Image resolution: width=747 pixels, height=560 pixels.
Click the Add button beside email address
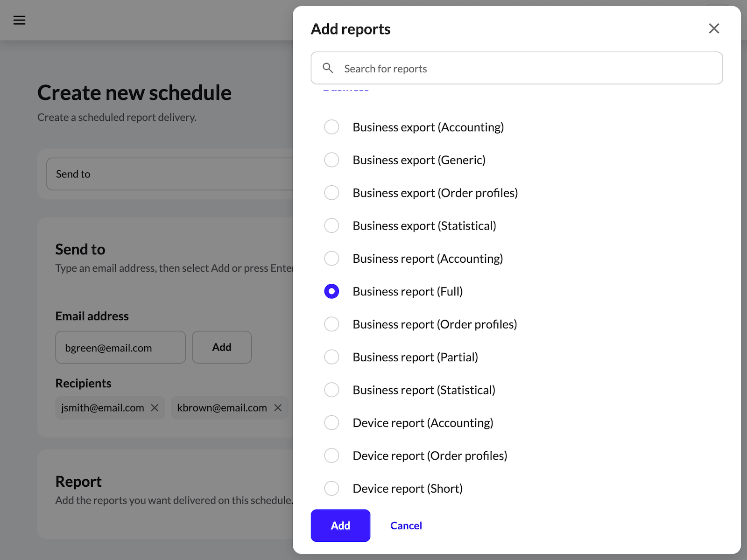coord(222,347)
